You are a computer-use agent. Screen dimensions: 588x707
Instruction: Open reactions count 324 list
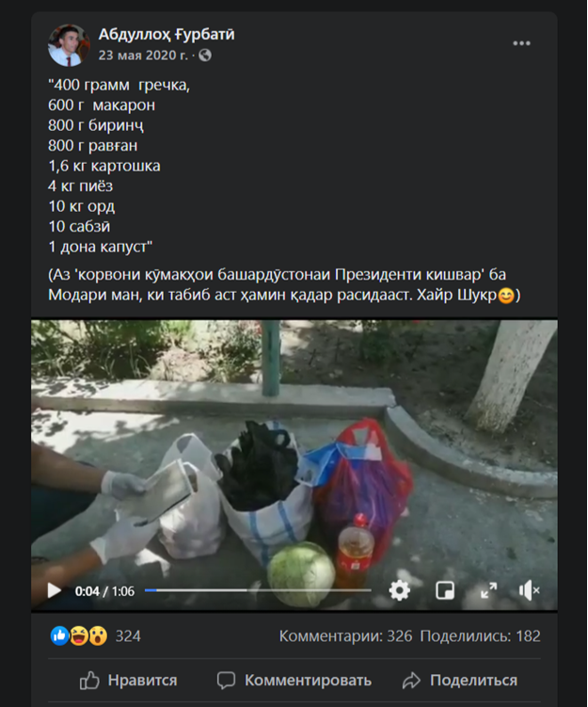tap(128, 636)
